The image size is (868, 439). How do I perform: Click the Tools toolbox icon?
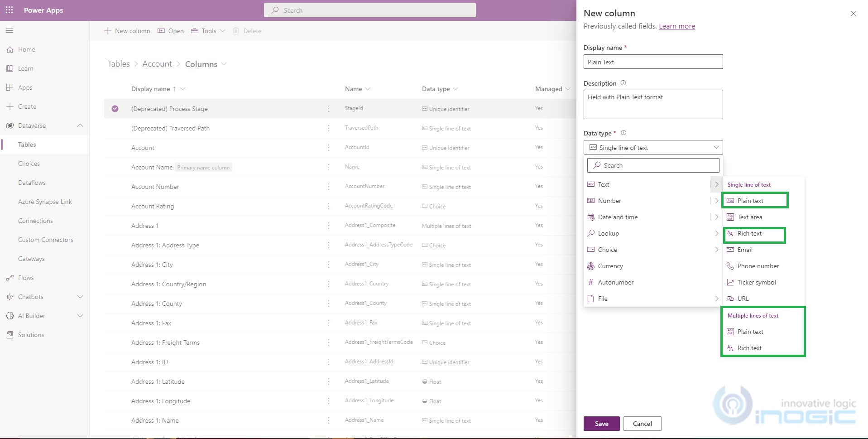(195, 31)
